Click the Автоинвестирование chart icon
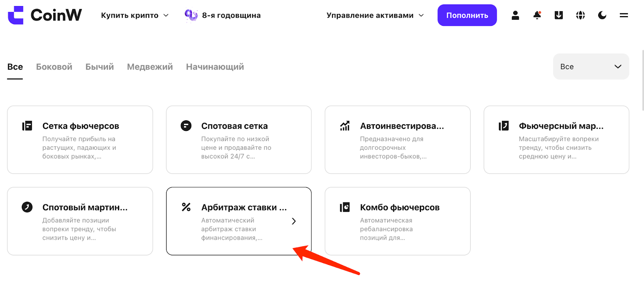The width and height of the screenshot is (644, 285). (345, 126)
